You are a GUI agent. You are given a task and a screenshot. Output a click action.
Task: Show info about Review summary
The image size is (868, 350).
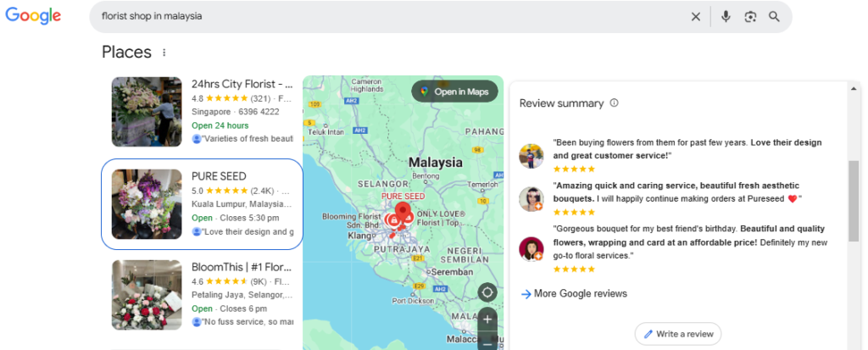[615, 103]
